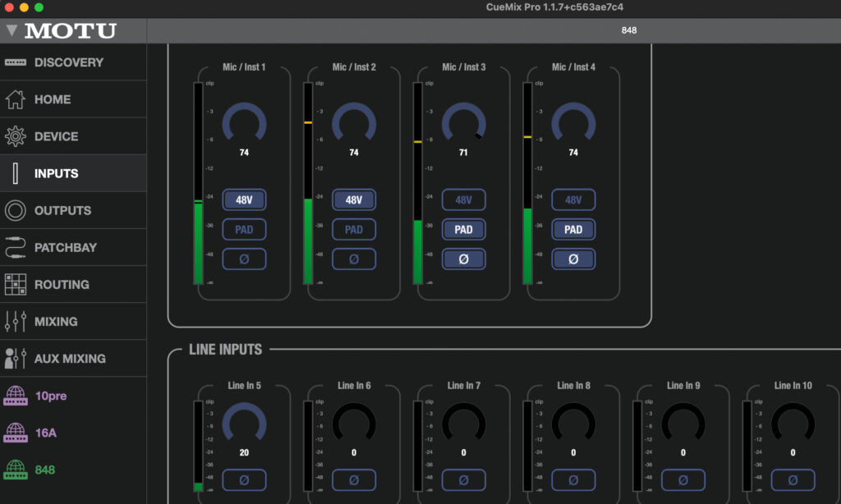Open the Routing grid icon
841x504 pixels.
tap(16, 284)
